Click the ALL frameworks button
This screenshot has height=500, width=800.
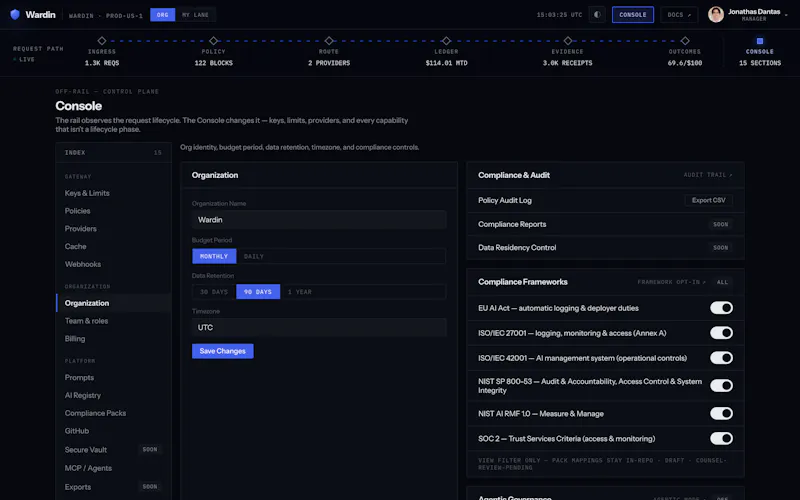coord(722,282)
